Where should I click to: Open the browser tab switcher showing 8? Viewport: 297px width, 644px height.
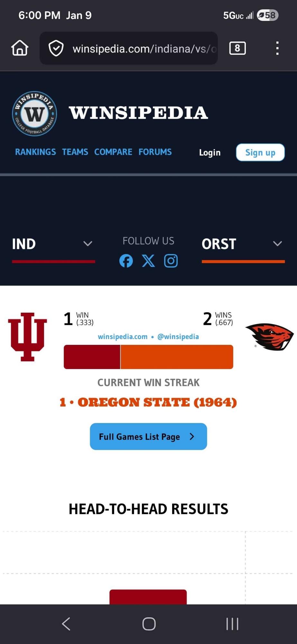[x=237, y=48]
